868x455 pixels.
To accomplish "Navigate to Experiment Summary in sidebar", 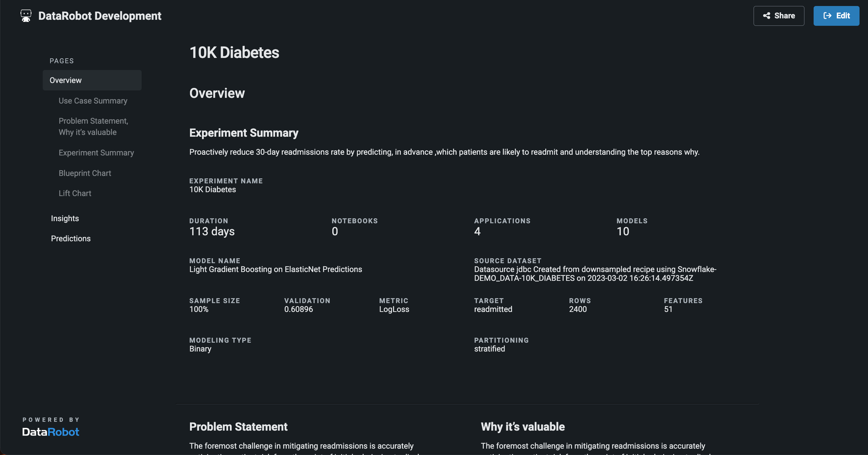I will tap(96, 153).
